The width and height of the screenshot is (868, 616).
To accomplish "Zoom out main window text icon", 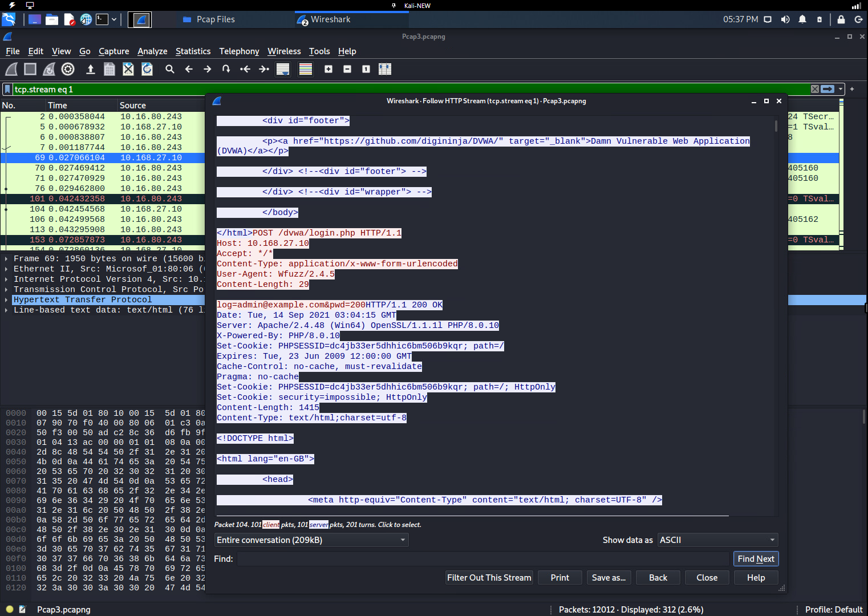I will click(347, 69).
